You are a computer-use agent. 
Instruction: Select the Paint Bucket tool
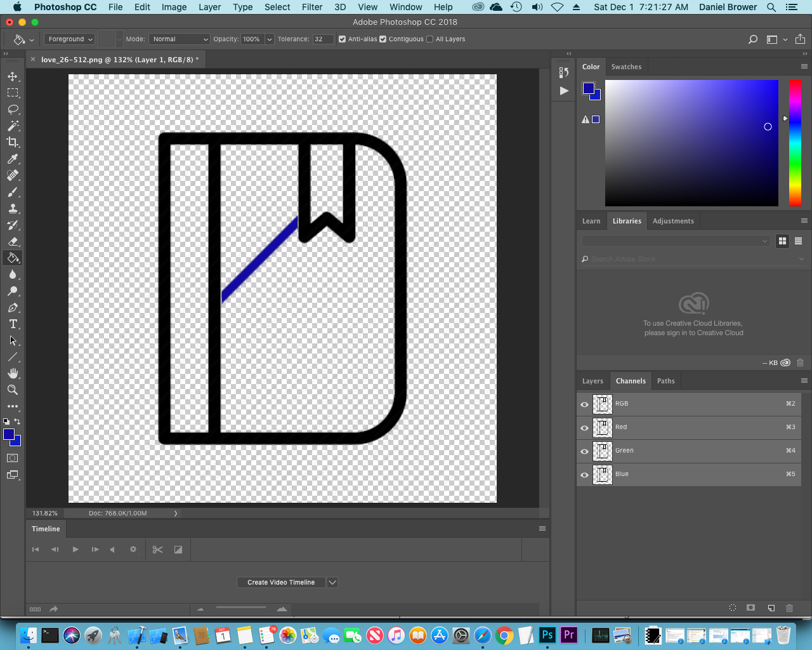coord(13,258)
